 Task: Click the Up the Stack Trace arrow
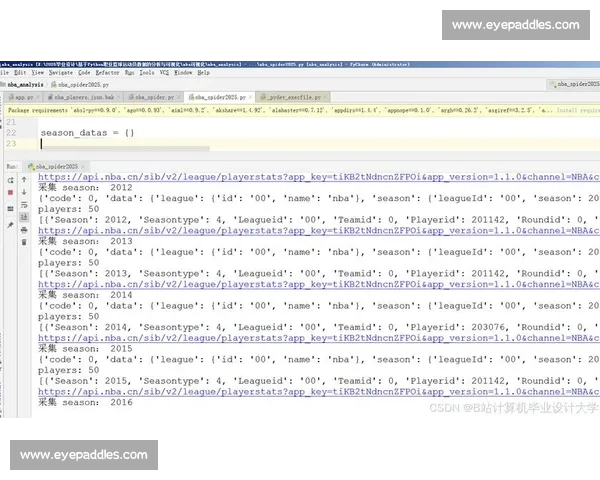(x=26, y=178)
